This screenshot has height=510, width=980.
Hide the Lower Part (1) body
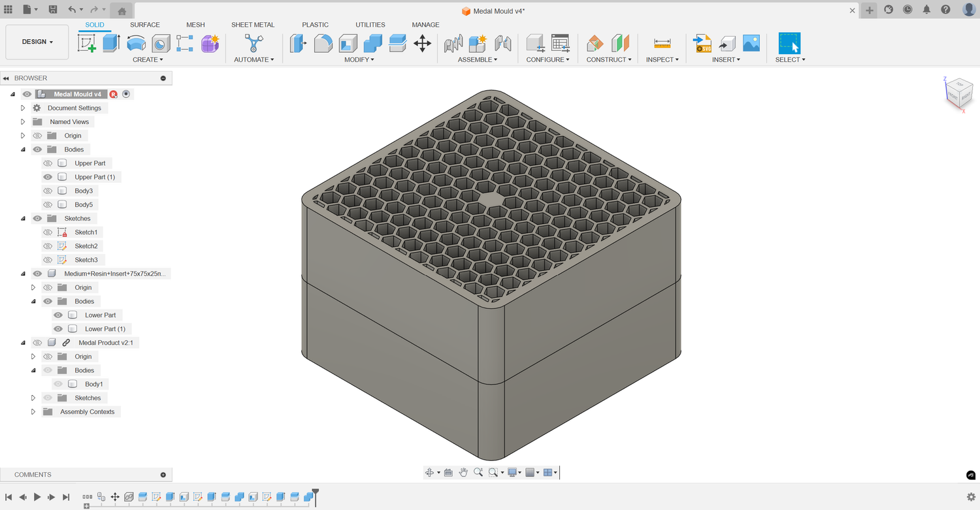(58, 329)
